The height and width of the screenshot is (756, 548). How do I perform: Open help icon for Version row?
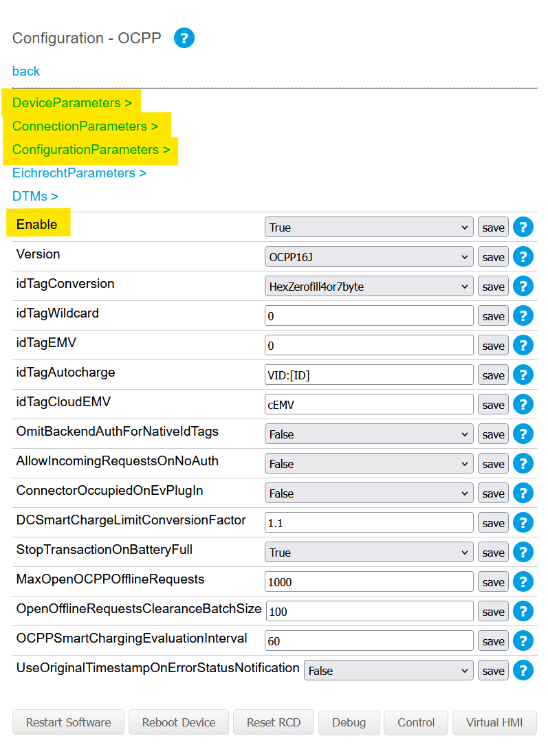523,256
